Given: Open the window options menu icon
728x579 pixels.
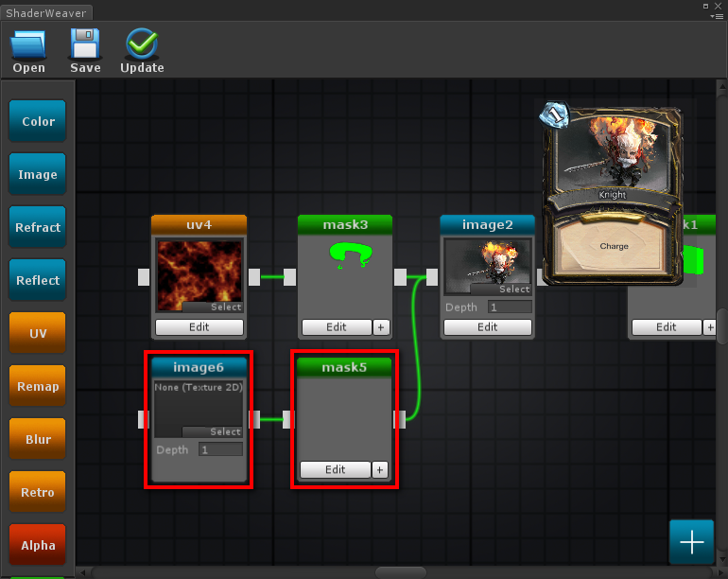Looking at the screenshot, I should [717, 16].
